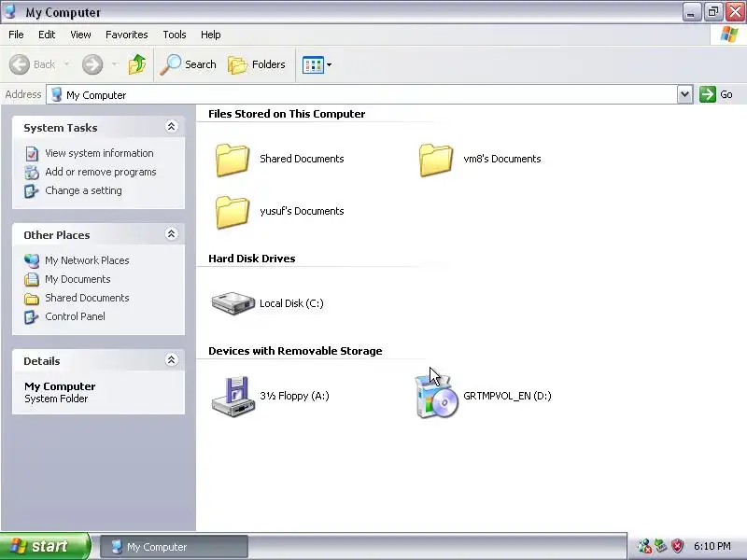Open the Back history dropdown arrow

tap(66, 64)
